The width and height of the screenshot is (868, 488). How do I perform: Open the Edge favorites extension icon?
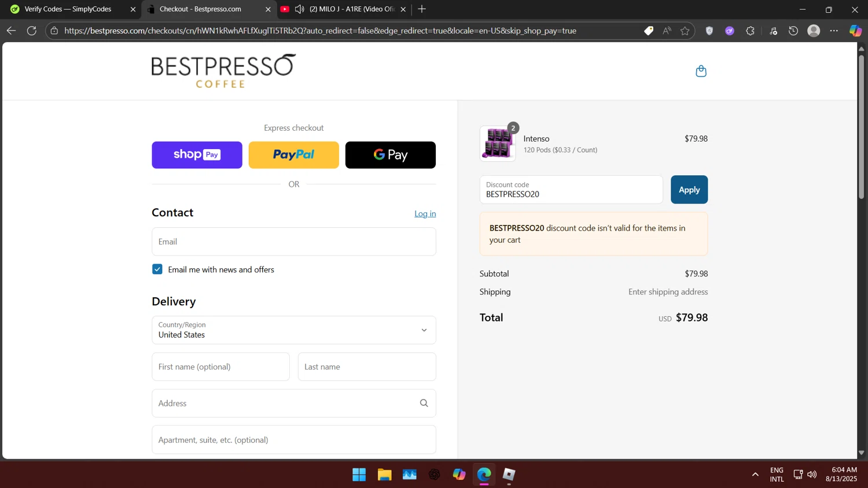point(773,31)
